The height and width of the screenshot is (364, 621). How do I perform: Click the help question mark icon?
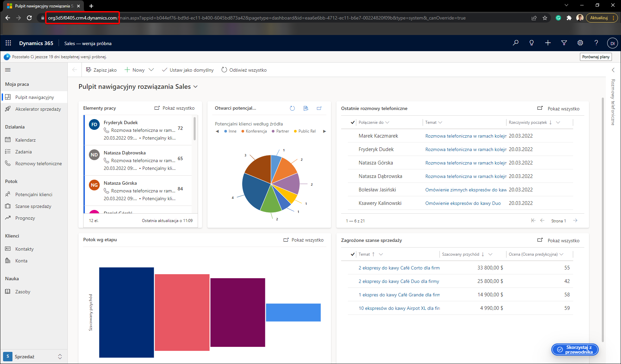coord(596,43)
